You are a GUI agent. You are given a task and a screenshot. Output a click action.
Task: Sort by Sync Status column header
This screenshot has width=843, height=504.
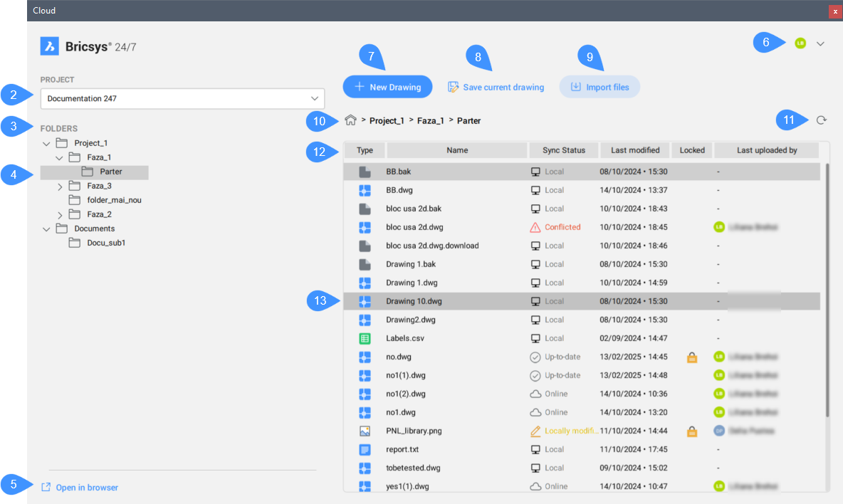tap(563, 150)
